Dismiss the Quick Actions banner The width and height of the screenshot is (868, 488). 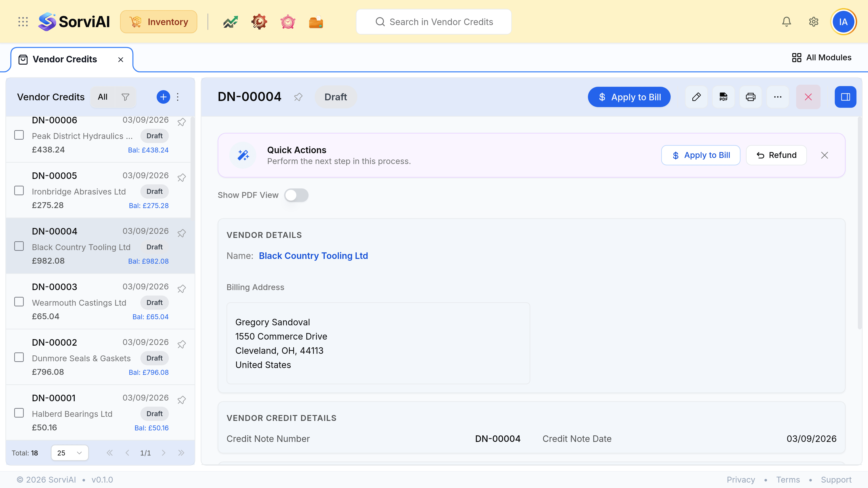point(825,155)
